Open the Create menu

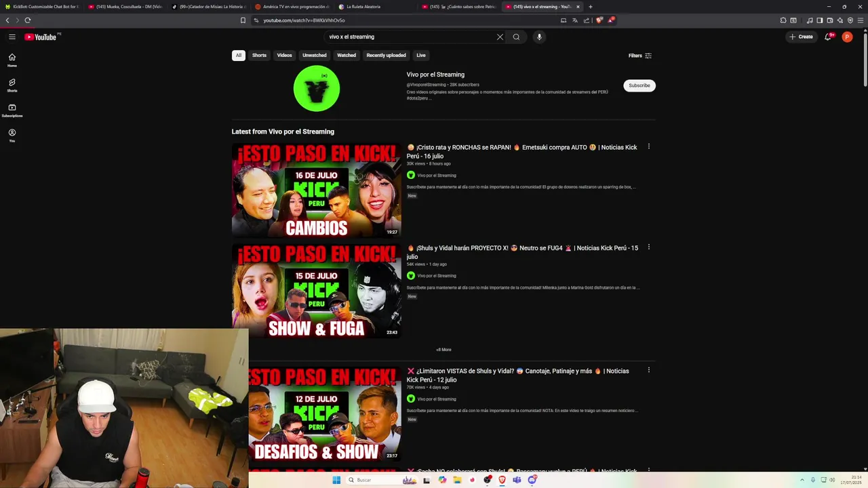(x=801, y=37)
